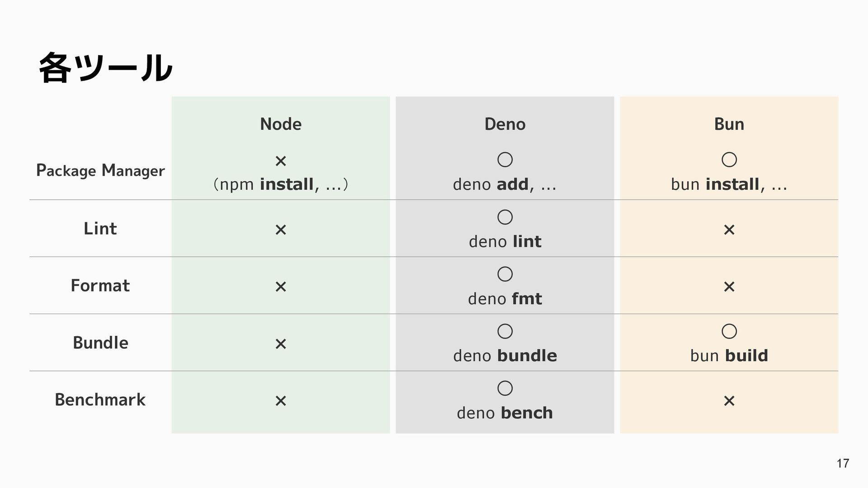Click the deno add command text
This screenshot has width=868, height=488.
505,184
